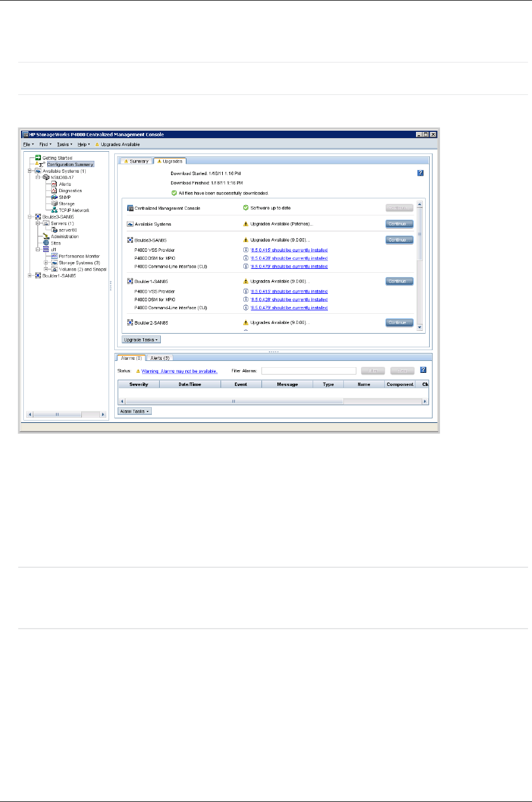The width and height of the screenshot is (532, 802).
Task: Click alarms table horizontal scrollbar right arrow
Action: point(425,401)
